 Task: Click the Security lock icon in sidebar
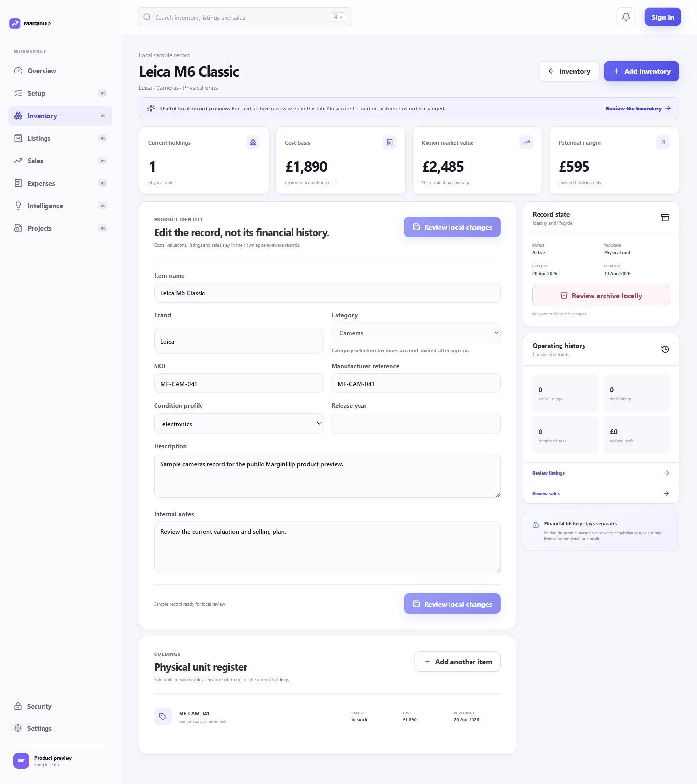tap(18, 706)
